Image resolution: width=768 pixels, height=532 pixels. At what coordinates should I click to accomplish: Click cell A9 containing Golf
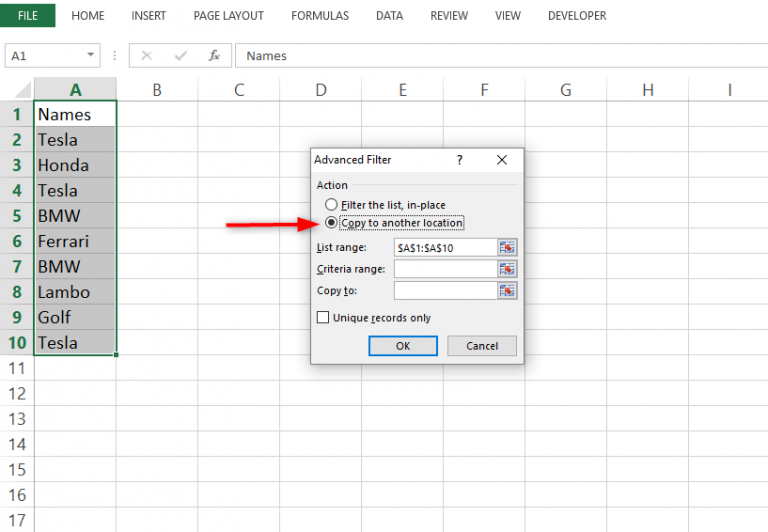pyautogui.click(x=75, y=317)
